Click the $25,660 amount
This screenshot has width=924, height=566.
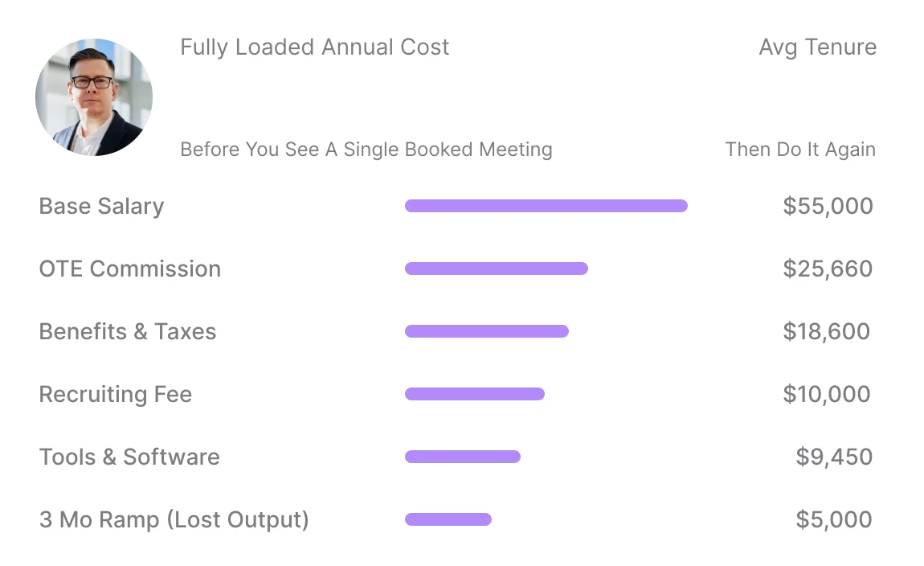click(828, 269)
